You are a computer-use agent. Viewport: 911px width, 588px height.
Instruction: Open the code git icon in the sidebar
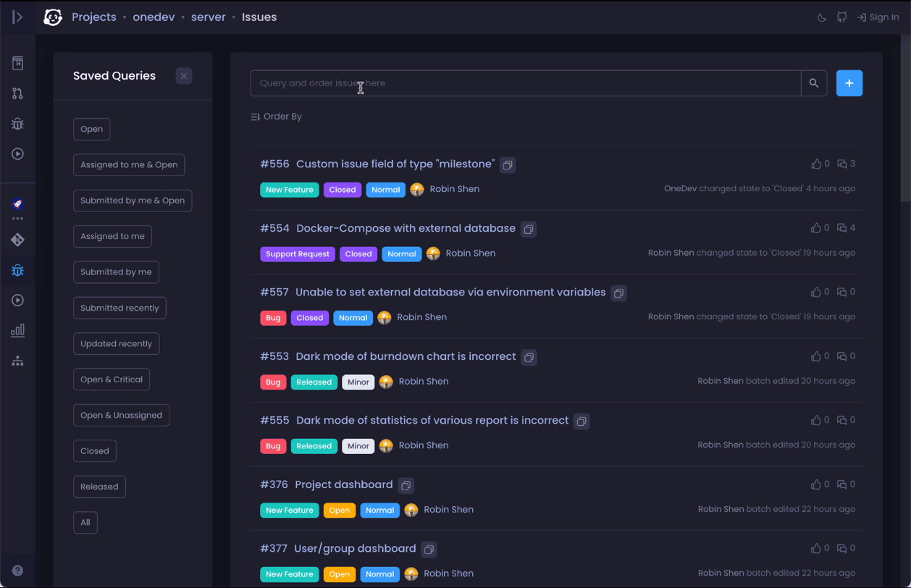click(x=17, y=240)
